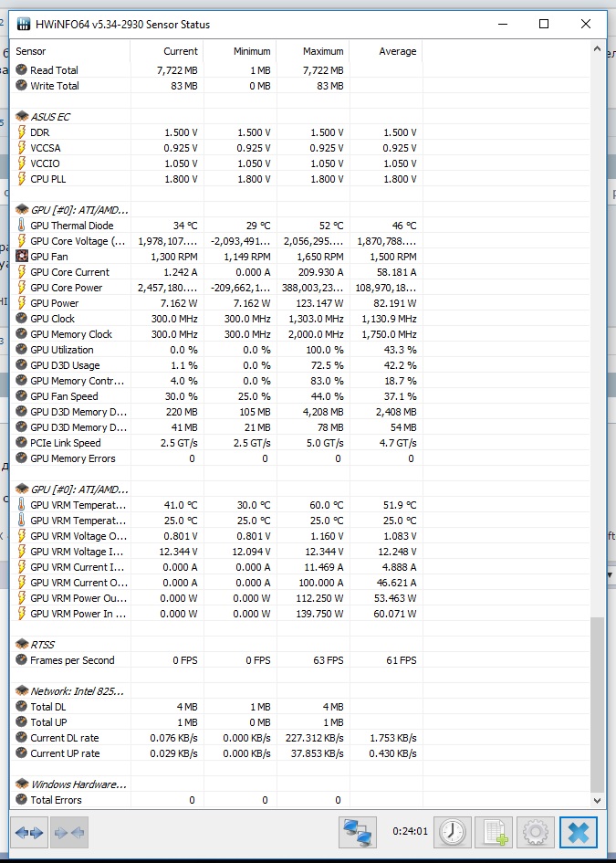Click the Network Intel group chip icon
The height and width of the screenshot is (863, 616).
(x=22, y=690)
